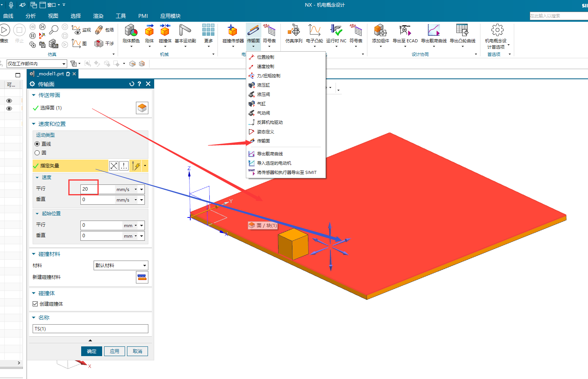Select the Collision Sensor (碰撞传感器) tool
588x379 pixels.
pos(233,33)
